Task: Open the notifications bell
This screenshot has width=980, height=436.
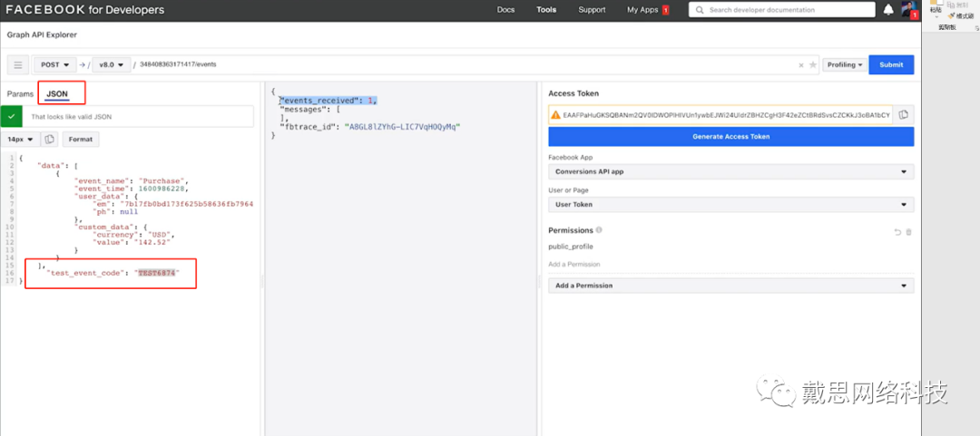Action: (x=888, y=10)
